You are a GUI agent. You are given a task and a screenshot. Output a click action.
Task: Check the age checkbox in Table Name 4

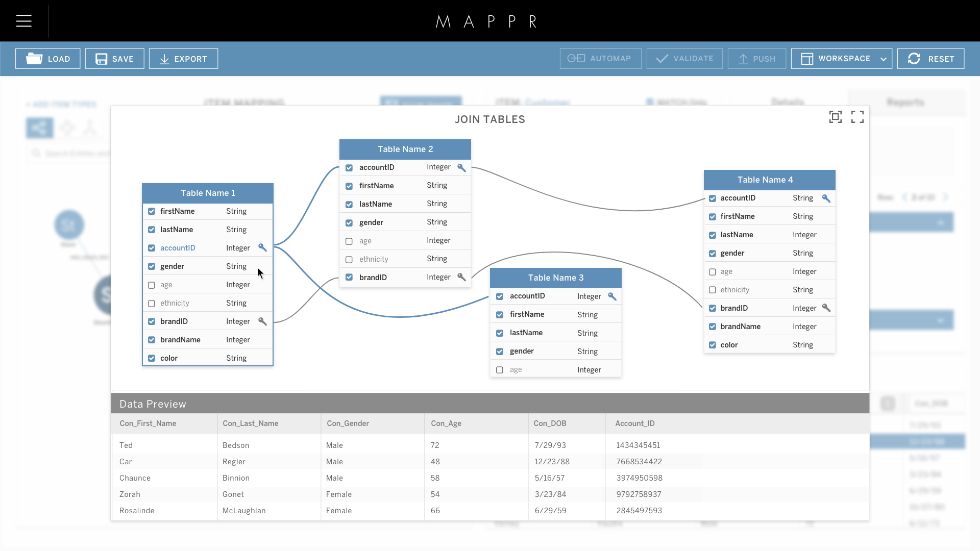(x=713, y=272)
